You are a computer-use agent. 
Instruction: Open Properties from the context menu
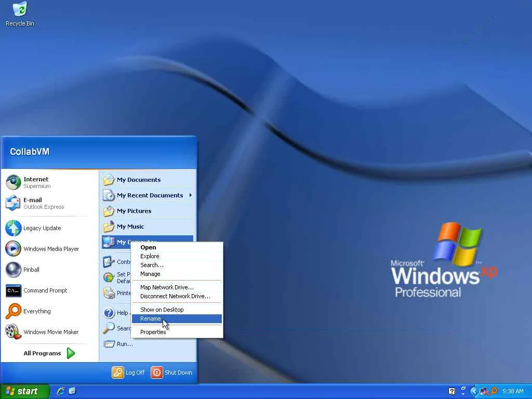[x=177, y=332]
